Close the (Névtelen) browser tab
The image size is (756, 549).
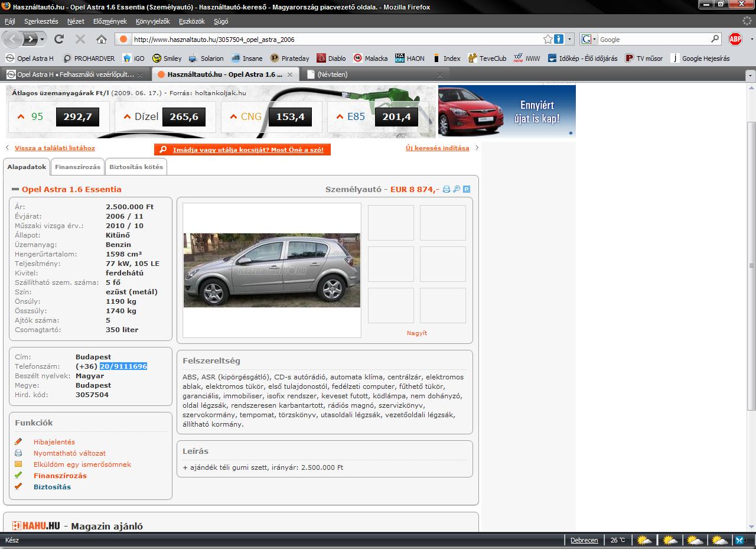coord(439,75)
